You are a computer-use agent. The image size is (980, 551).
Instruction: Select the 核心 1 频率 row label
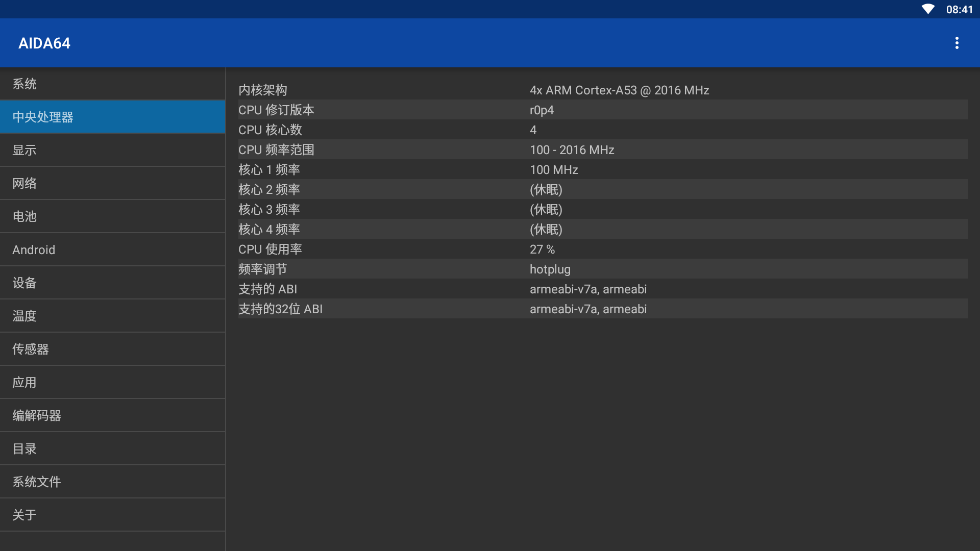(269, 170)
